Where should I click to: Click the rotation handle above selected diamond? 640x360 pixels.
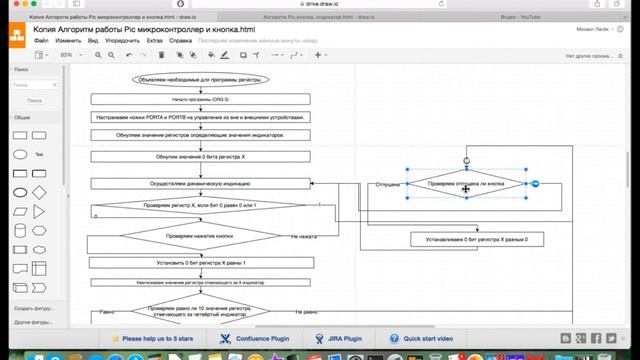pos(467,161)
